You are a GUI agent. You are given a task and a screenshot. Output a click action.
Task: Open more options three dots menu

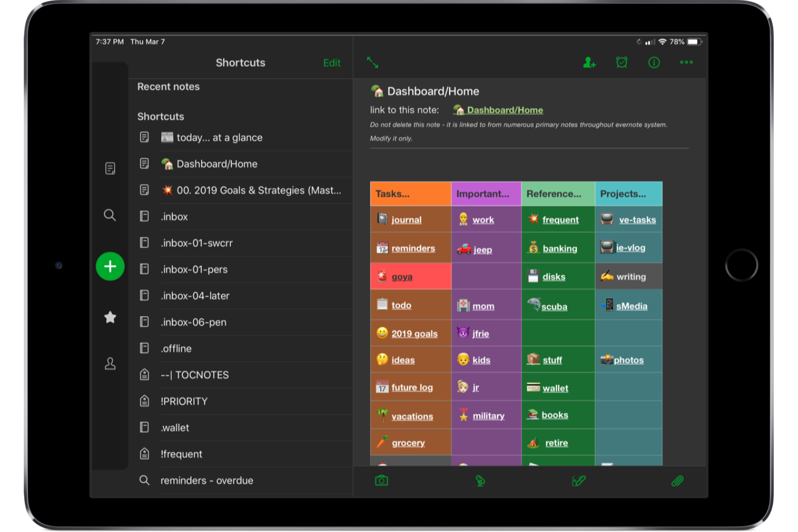[686, 63]
